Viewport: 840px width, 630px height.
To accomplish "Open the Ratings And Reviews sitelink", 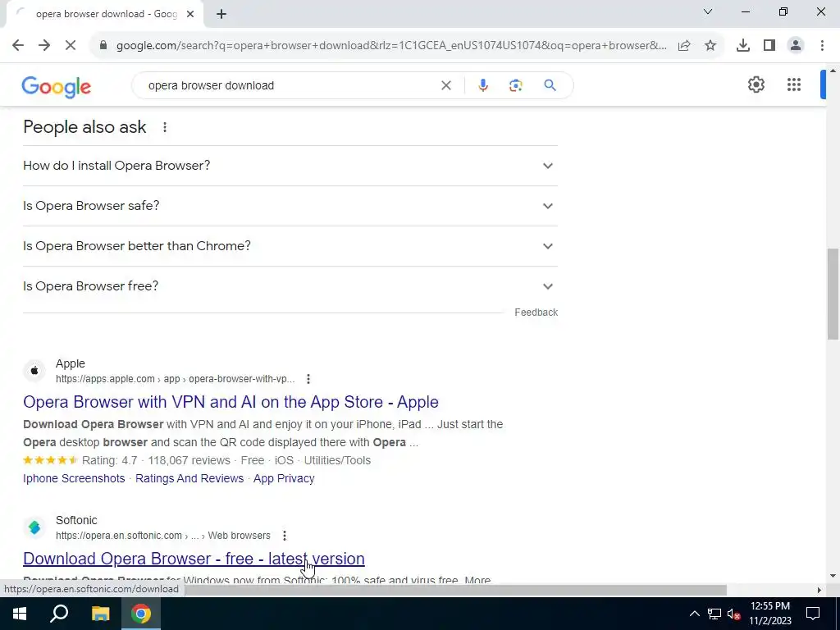I will (189, 478).
